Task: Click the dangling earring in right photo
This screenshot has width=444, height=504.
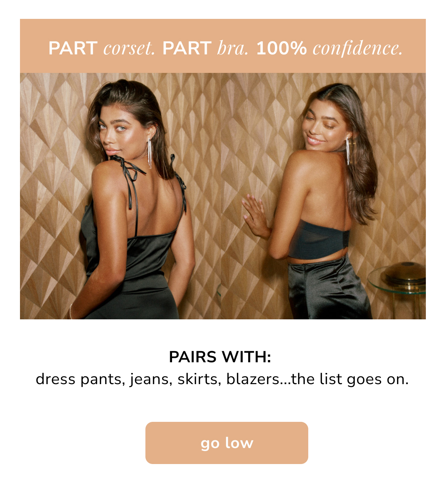Action: click(348, 151)
